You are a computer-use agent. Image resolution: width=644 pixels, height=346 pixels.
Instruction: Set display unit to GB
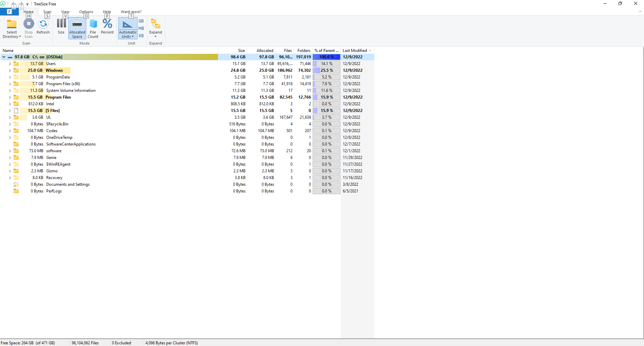click(141, 21)
